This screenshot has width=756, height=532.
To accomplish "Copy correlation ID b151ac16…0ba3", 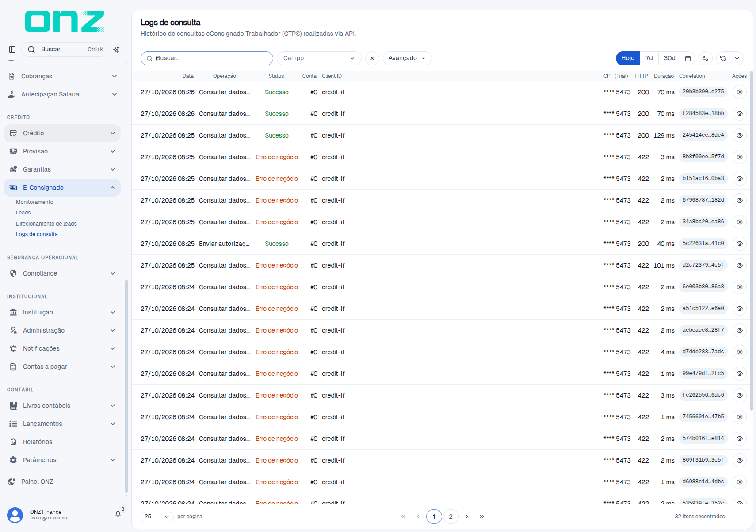I will point(703,179).
